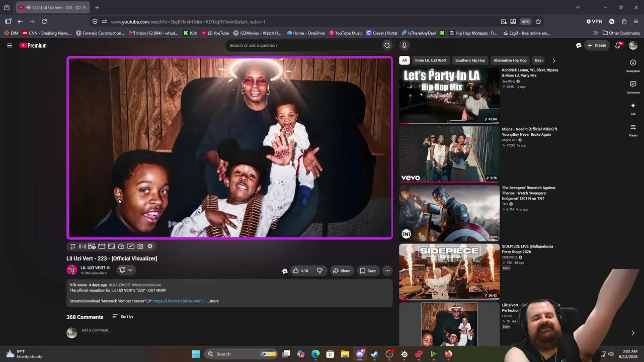Open the Kick bookmark
The width and height of the screenshot is (644, 362).
(x=190, y=33)
